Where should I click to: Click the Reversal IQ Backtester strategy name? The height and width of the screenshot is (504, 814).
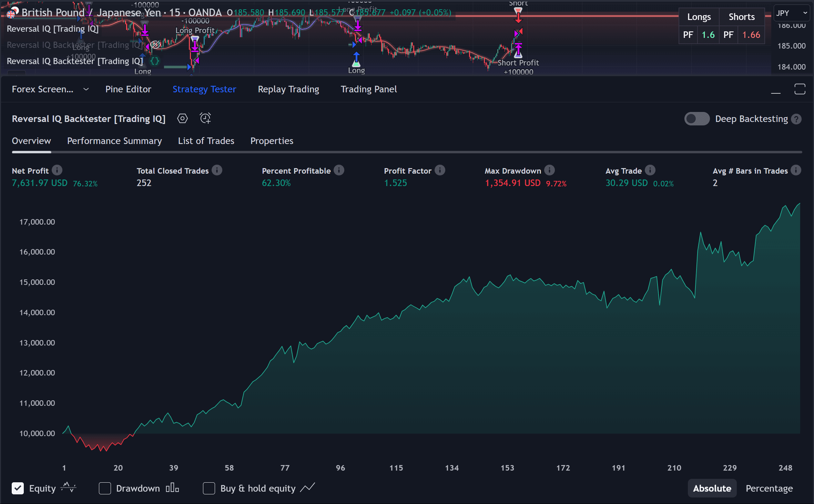[x=89, y=119]
